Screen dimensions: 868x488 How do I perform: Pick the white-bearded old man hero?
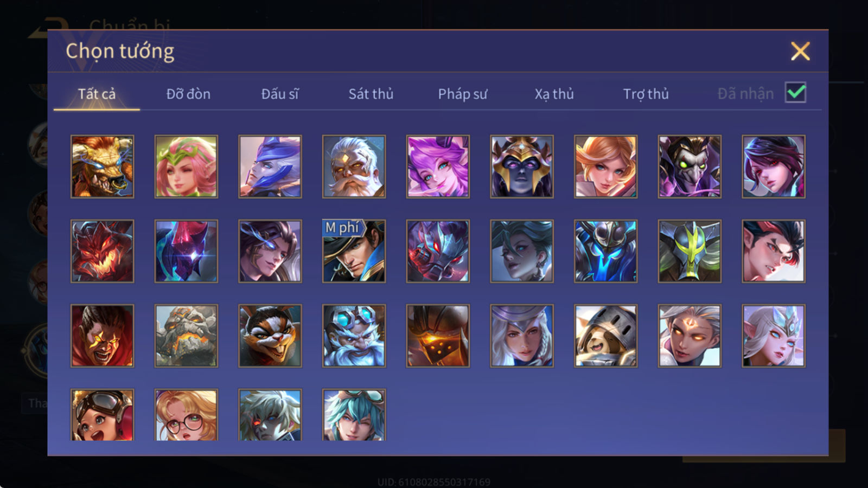click(354, 166)
